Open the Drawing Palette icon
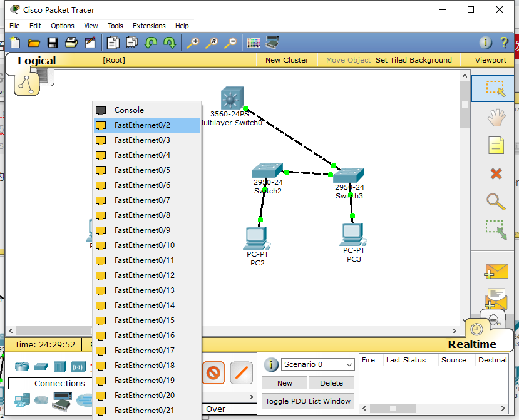The width and height of the screenshot is (519, 420). point(254,43)
